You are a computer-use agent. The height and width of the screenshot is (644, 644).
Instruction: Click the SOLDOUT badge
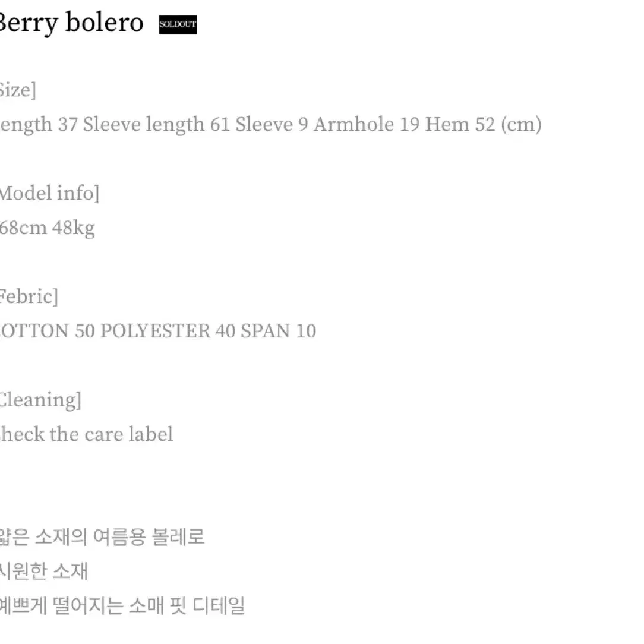(x=178, y=24)
